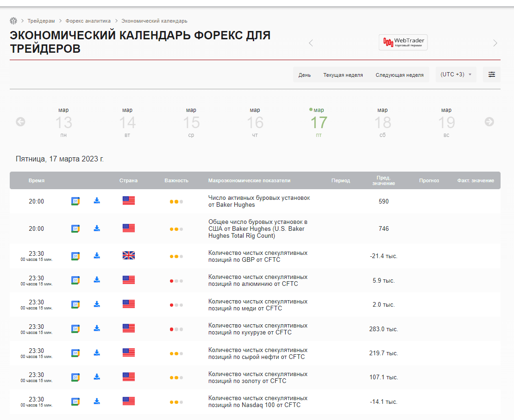Add Baker Hughes active rigs event to Google Calendar
This screenshot has width=514, height=420.
75,201
